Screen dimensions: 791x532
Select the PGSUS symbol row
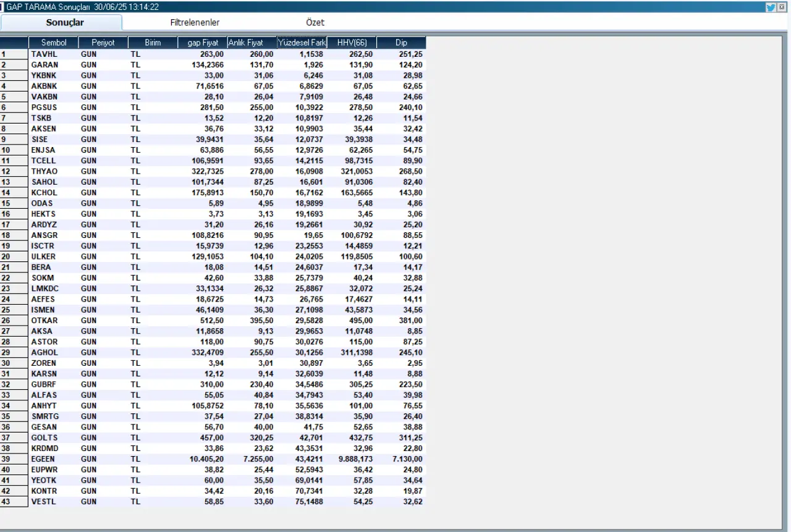point(44,108)
